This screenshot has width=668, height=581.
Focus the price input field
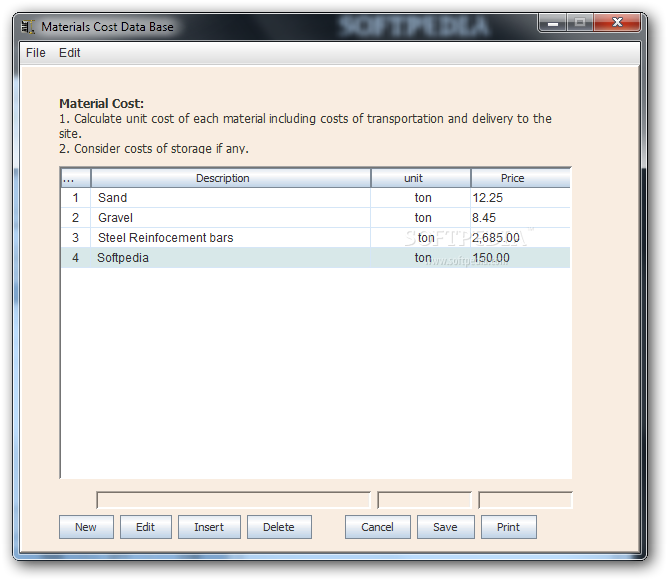point(525,500)
